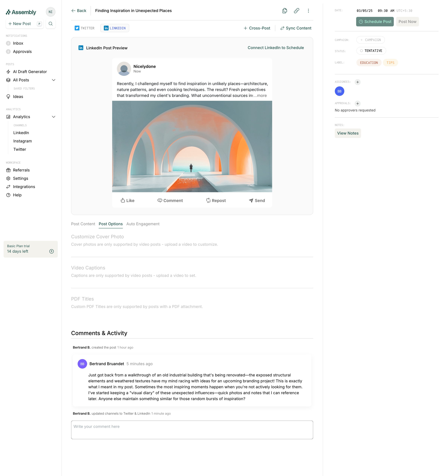Click Cross-Post
Viewport: 448px width, 476px height.
coord(257,28)
